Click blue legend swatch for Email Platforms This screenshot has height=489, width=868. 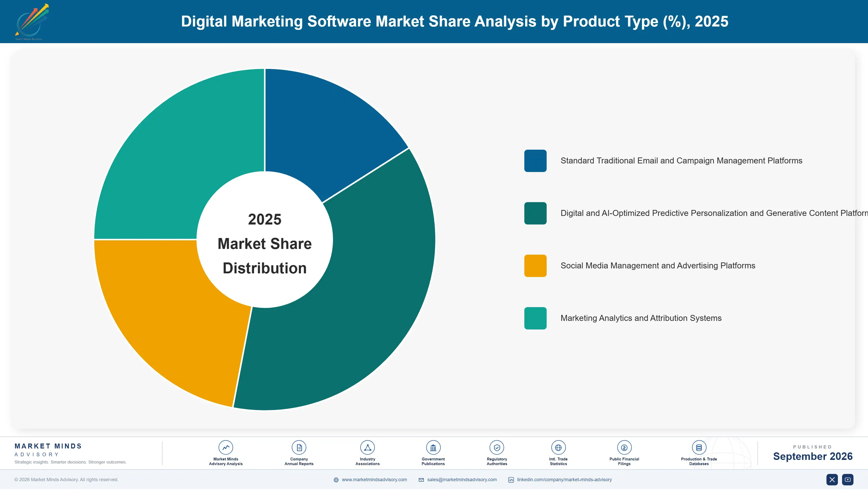(535, 161)
